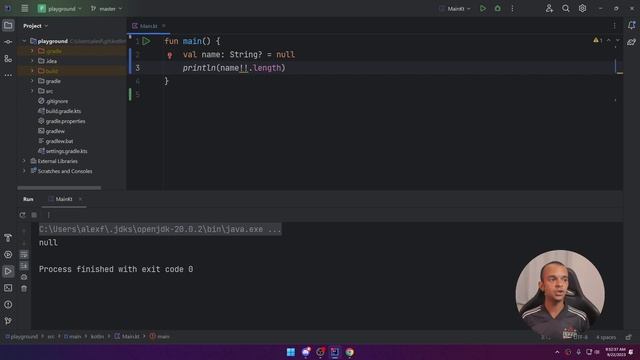Image resolution: width=640 pixels, height=360 pixels.
Task: Open the Git tool window
Action: [8, 321]
